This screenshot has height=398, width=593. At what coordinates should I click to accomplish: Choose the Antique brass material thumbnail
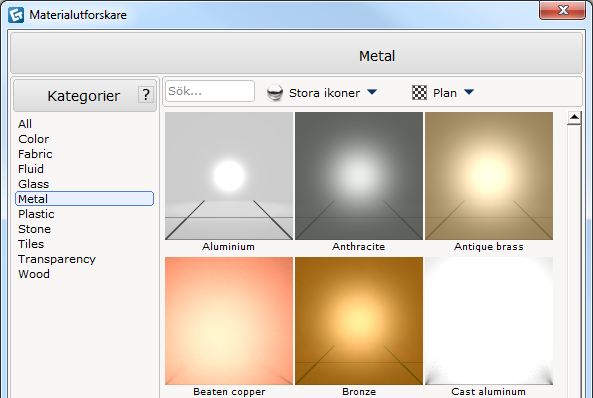[489, 176]
